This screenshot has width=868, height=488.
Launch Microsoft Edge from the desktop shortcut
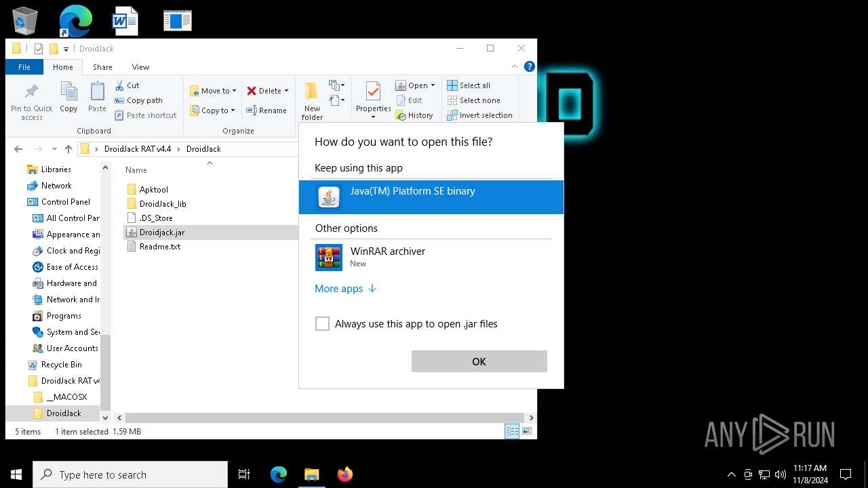pyautogui.click(x=75, y=21)
